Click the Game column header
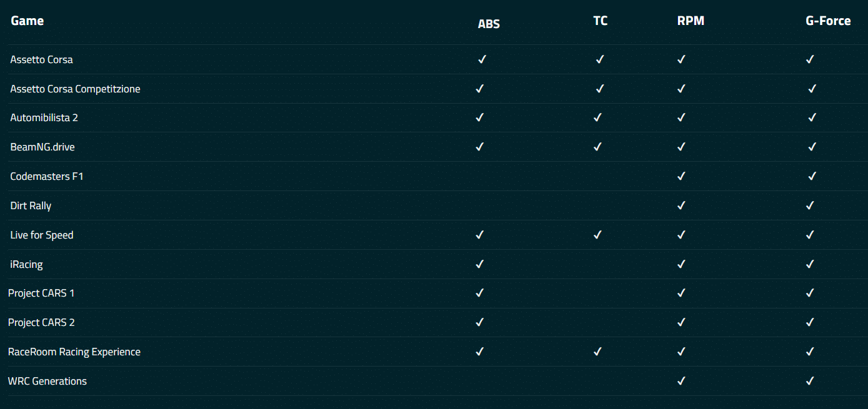The image size is (868, 409). (x=27, y=21)
